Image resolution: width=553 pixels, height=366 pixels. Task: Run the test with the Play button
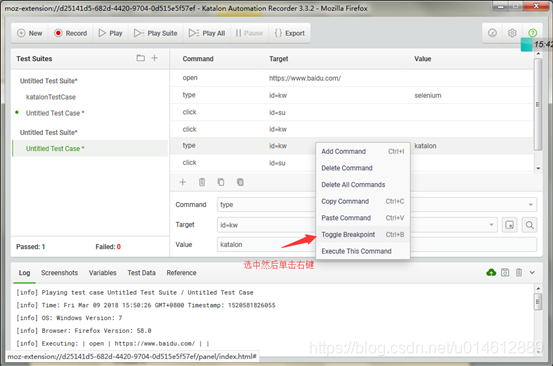pos(110,33)
